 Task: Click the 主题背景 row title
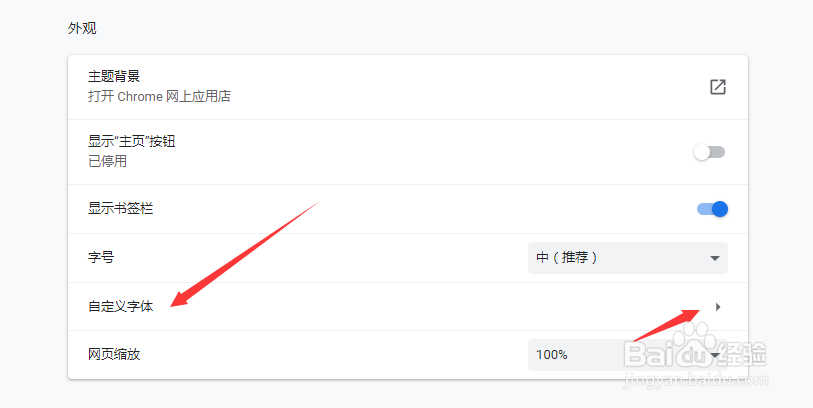(114, 76)
